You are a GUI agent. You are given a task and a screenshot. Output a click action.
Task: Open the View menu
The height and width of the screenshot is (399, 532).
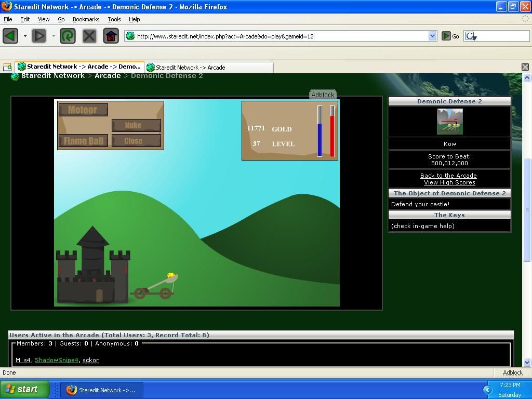[44, 19]
